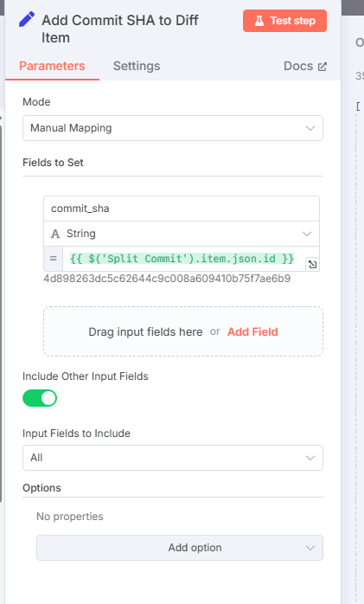Click the flask icon in Test step
This screenshot has width=364, height=604.
[259, 21]
